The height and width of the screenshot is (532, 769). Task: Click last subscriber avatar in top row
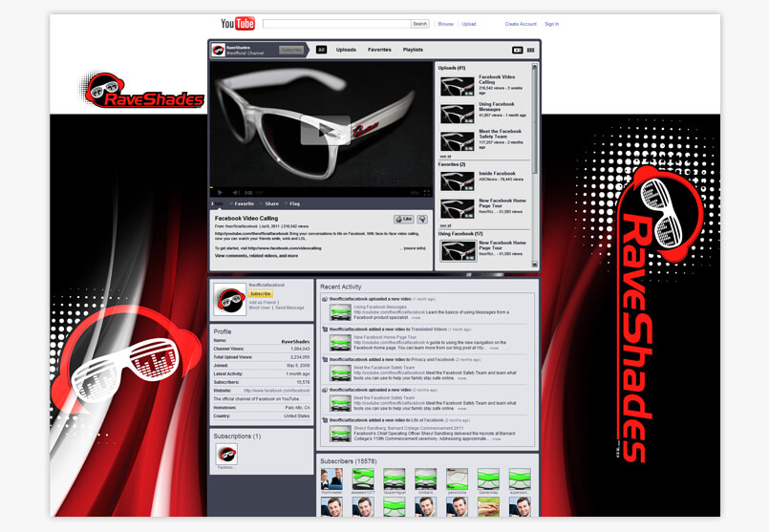point(520,479)
